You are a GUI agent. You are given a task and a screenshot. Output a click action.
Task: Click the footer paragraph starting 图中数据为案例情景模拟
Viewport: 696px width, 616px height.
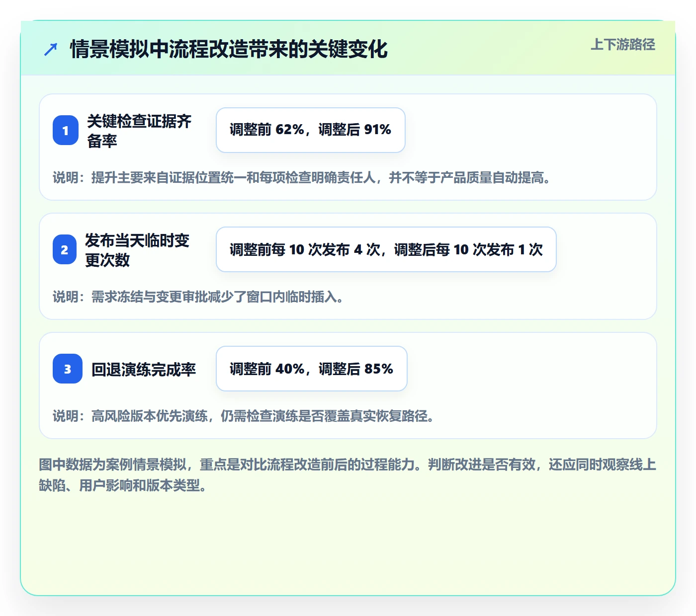[x=348, y=475]
